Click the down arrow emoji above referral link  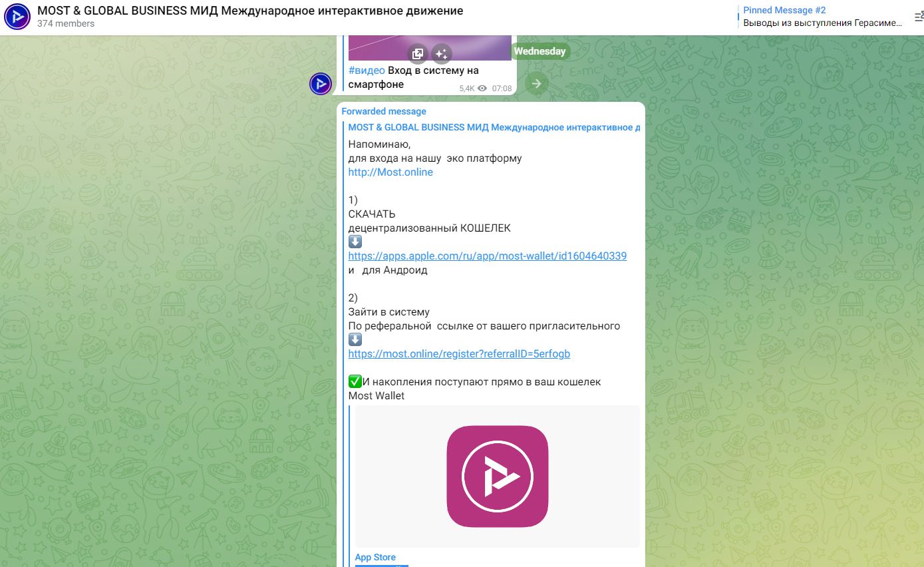click(355, 340)
